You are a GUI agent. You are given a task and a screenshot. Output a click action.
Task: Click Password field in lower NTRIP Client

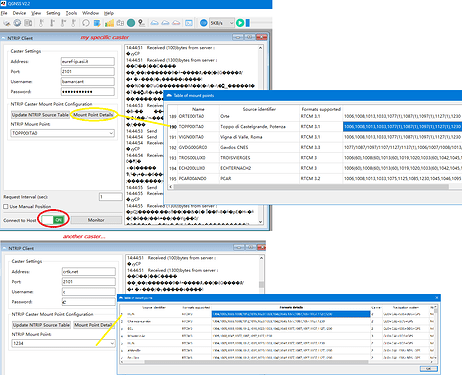[89, 302]
